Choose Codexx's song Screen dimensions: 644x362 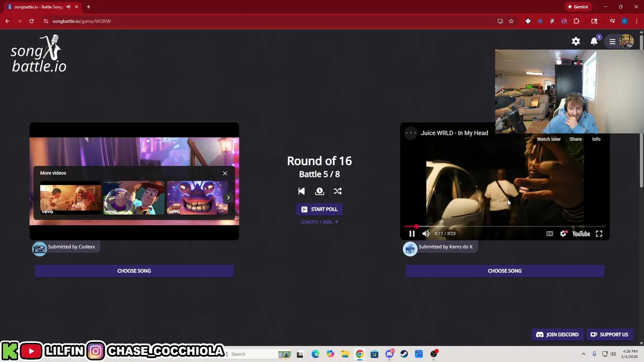tap(134, 271)
